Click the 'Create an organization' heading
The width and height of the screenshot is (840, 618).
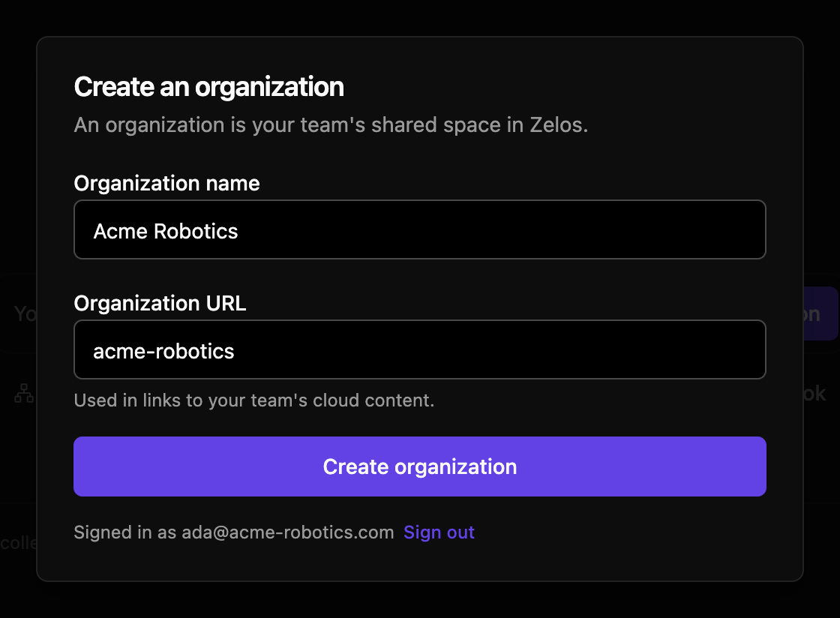[x=209, y=87]
